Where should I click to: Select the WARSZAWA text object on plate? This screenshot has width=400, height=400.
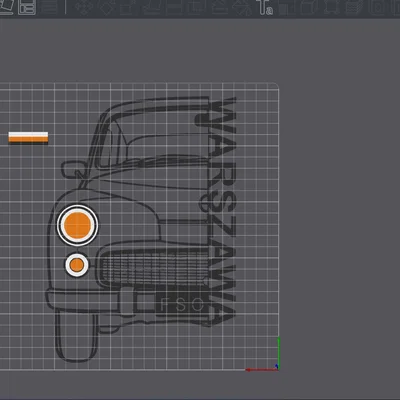216,211
